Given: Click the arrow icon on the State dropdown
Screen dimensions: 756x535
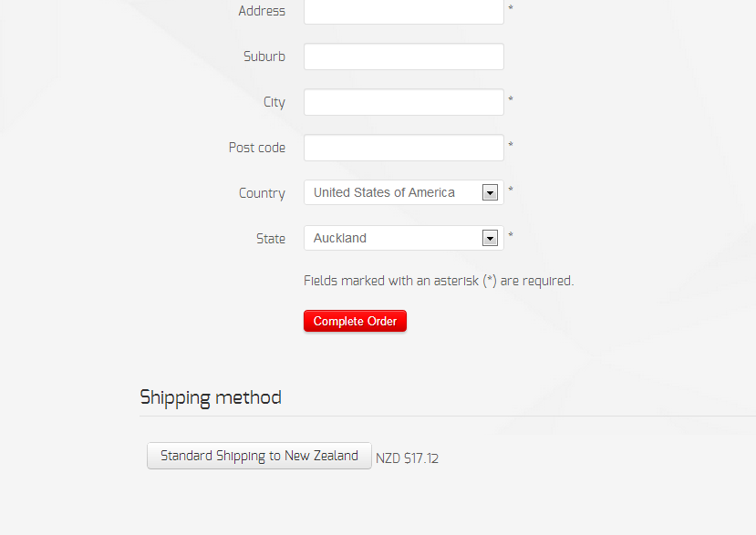Looking at the screenshot, I should tap(490, 239).
